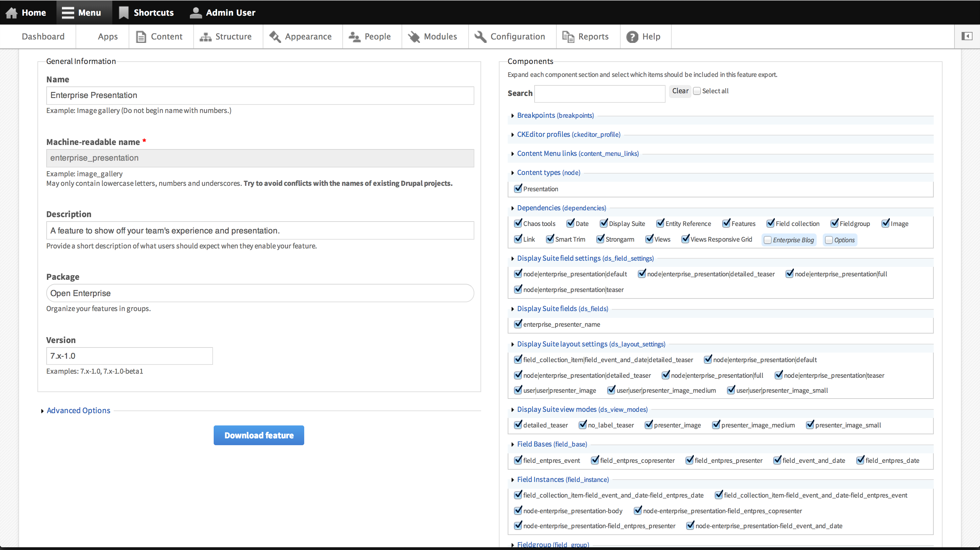Expand the Advanced Options section

coord(78,410)
